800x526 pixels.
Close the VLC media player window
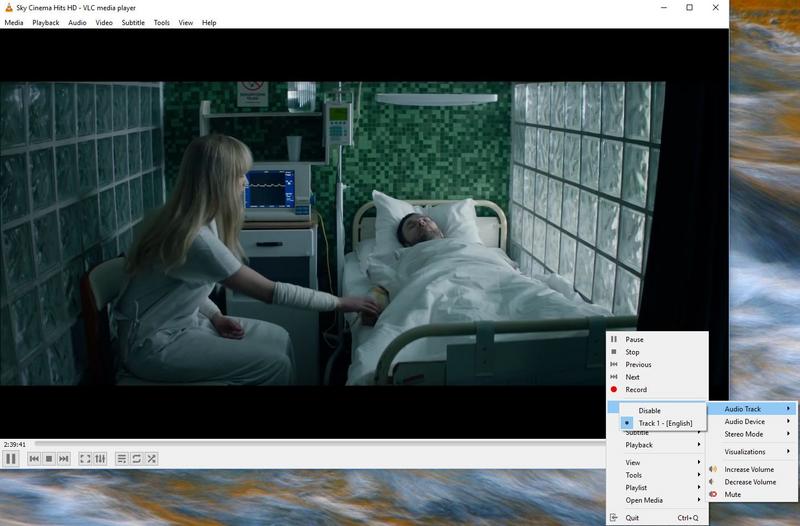[715, 8]
